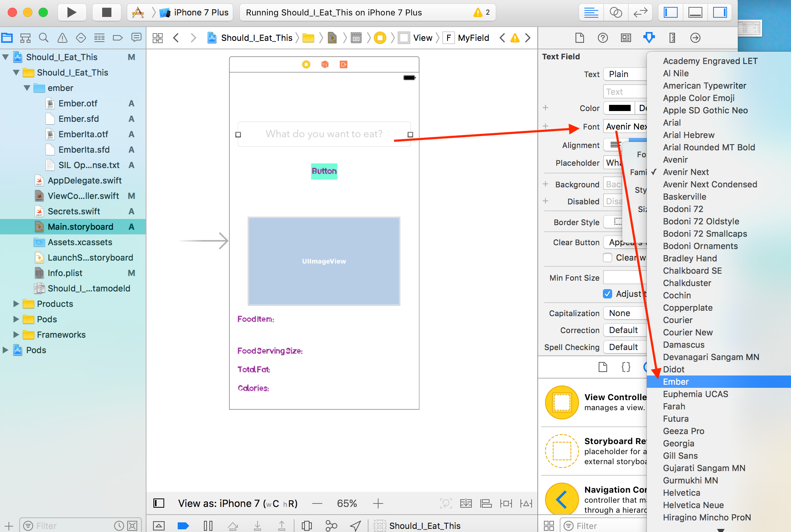Open the Connections inspector arrow icon
The height and width of the screenshot is (532, 791).
click(x=695, y=38)
